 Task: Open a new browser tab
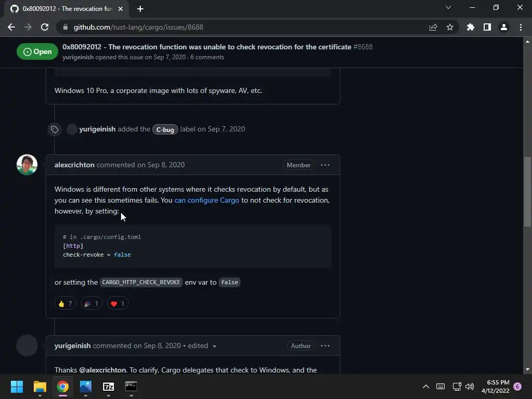[x=140, y=9]
